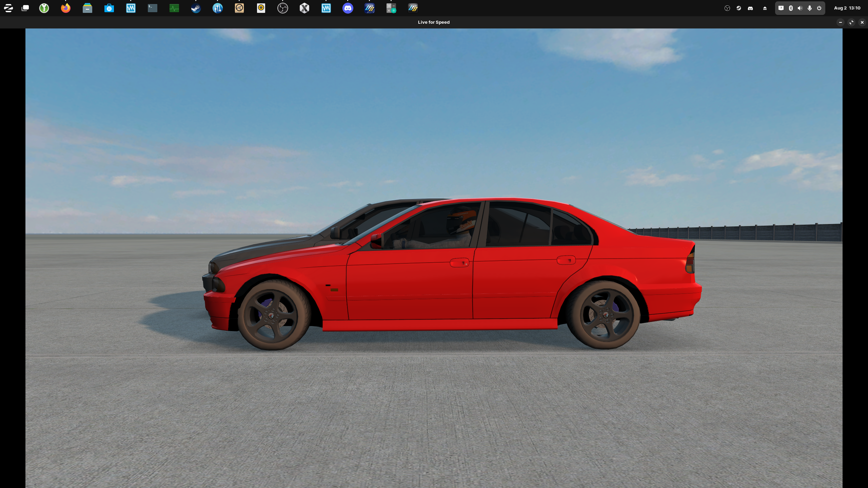Screen dimensions: 868x488
Task: Restore the Live for Speed window size
Action: 851,22
